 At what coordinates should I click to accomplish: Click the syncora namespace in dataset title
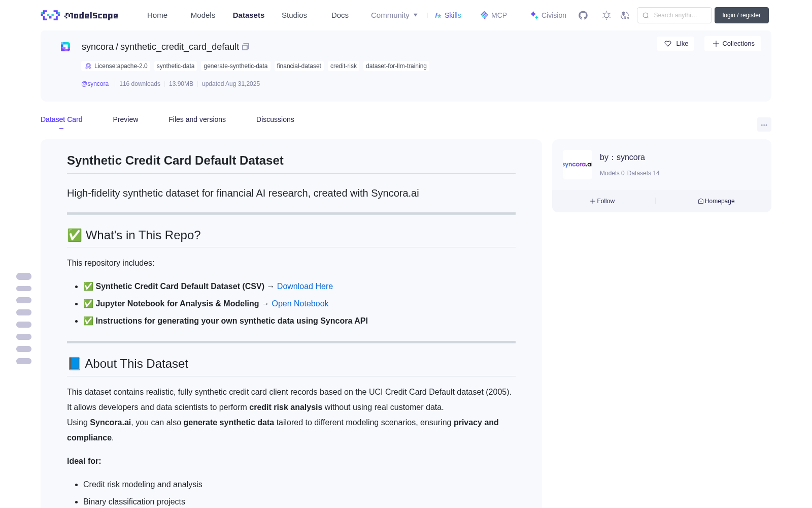(97, 47)
